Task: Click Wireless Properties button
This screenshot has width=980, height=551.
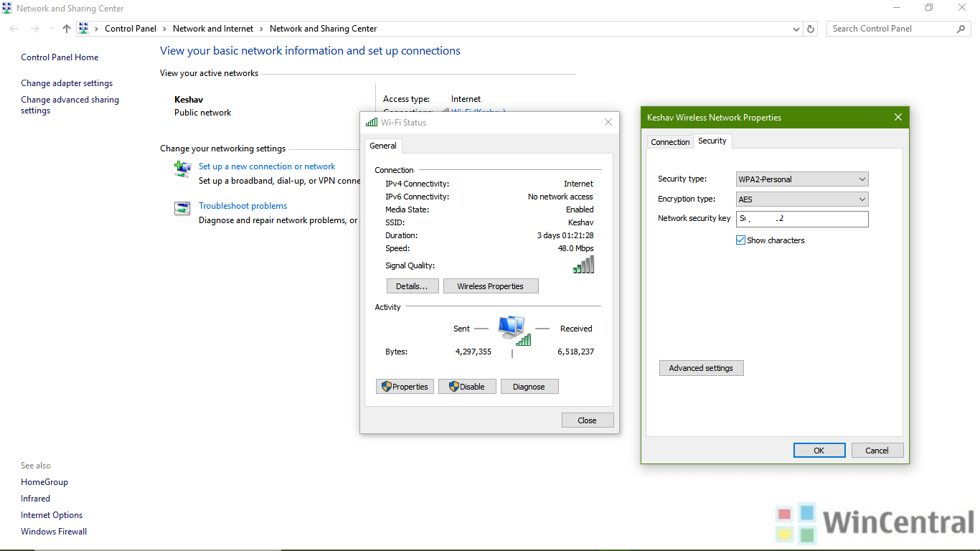Action: point(490,286)
